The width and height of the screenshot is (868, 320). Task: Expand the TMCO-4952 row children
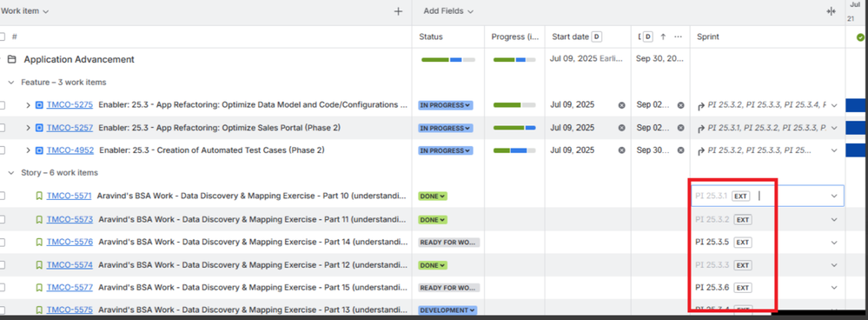(28, 150)
